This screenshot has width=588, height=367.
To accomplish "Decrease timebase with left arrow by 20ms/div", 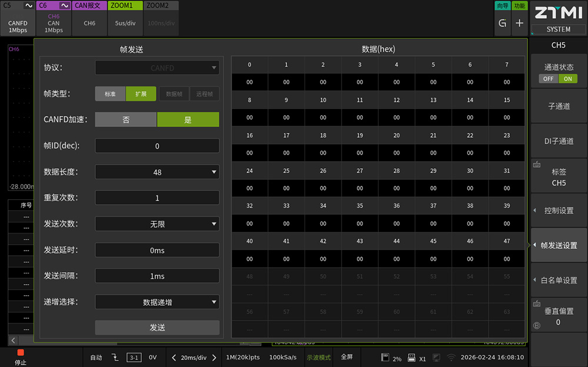I will pyautogui.click(x=174, y=358).
